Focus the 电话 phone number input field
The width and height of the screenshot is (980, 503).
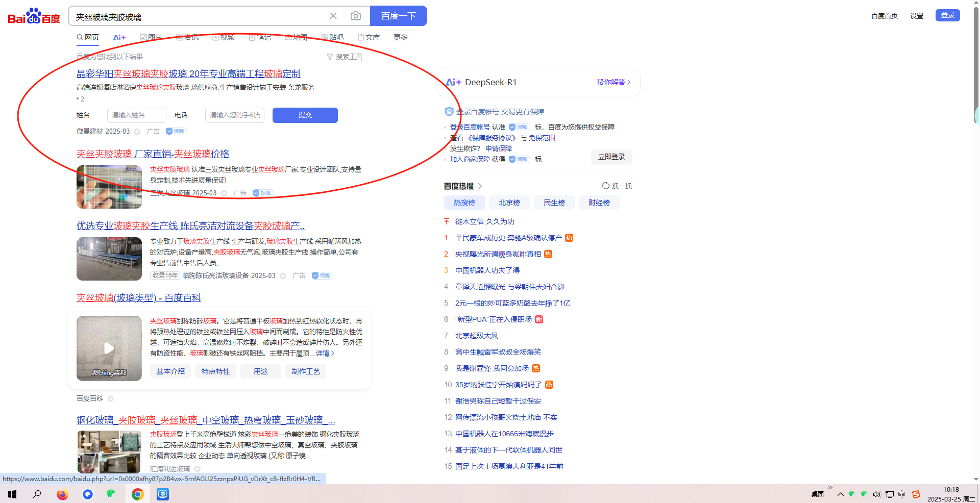pyautogui.click(x=235, y=115)
